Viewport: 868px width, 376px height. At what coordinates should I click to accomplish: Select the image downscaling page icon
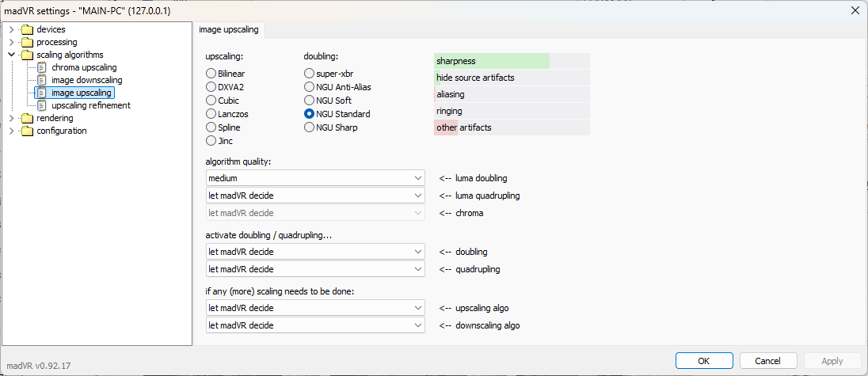coord(42,80)
